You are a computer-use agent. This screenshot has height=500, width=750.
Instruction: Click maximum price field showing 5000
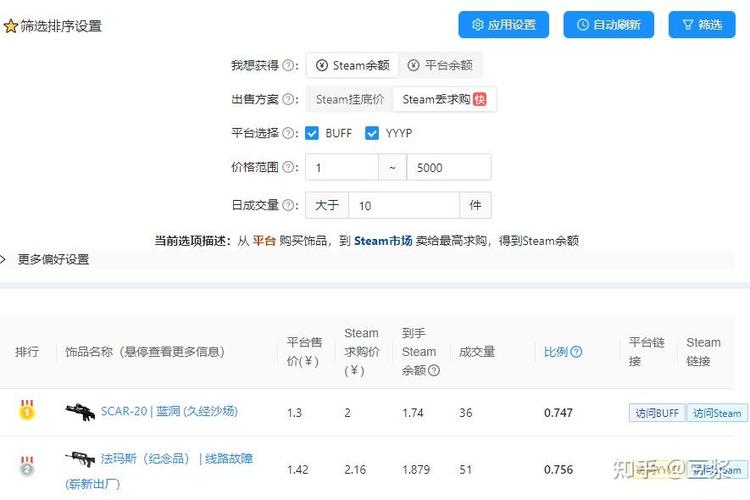[449, 167]
